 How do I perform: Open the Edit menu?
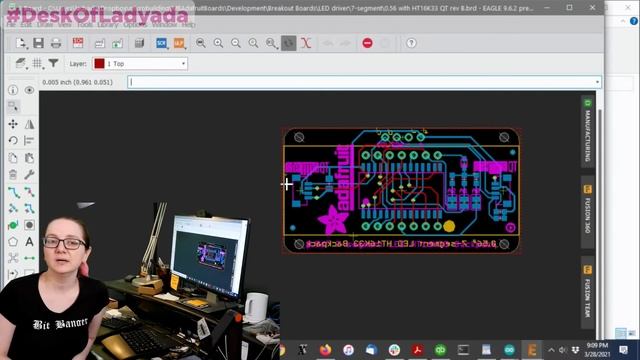click(x=26, y=24)
